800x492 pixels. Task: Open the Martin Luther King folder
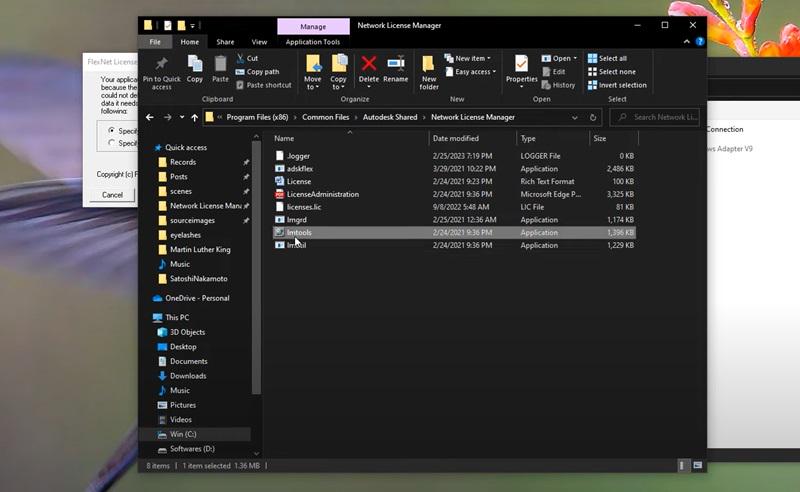(x=200, y=250)
